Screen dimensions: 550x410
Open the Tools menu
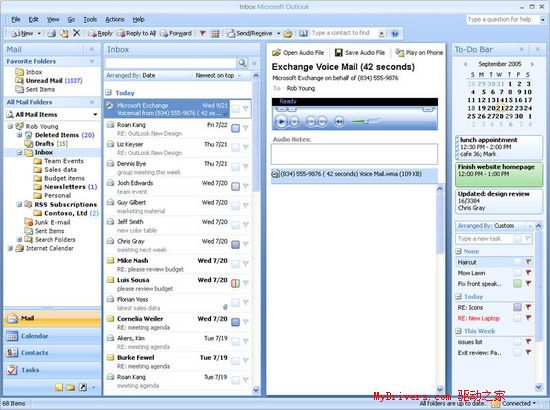(90, 20)
